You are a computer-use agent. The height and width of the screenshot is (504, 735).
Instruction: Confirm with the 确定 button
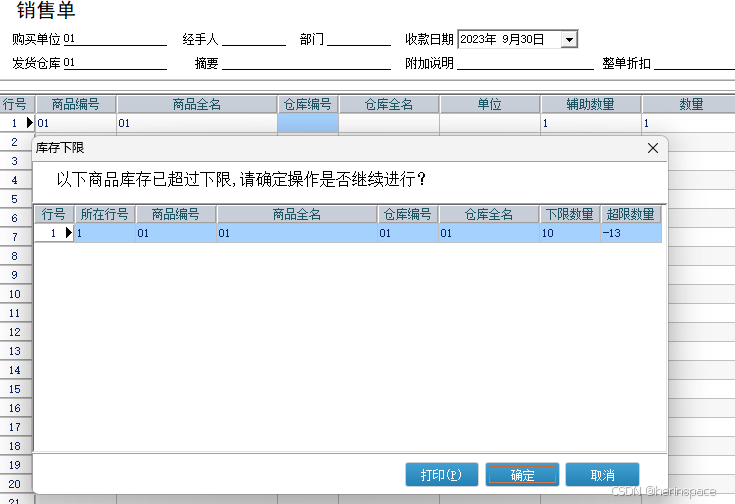(522, 475)
